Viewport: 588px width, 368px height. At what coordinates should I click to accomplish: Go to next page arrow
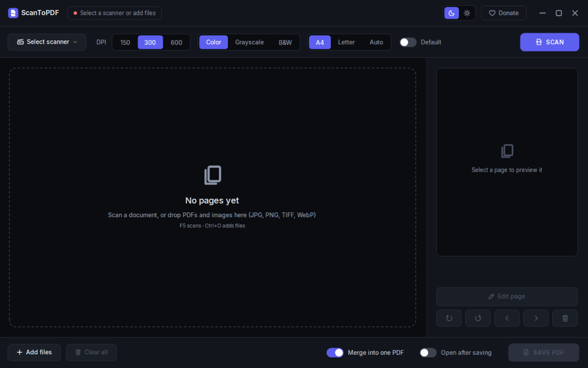(x=536, y=318)
